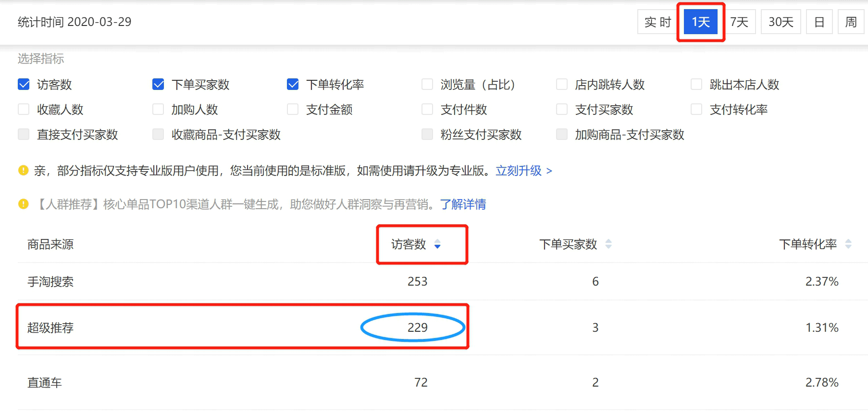This screenshot has width=868, height=414.
Task: Enable the 浏览量（占比） checkbox
Action: 427,85
